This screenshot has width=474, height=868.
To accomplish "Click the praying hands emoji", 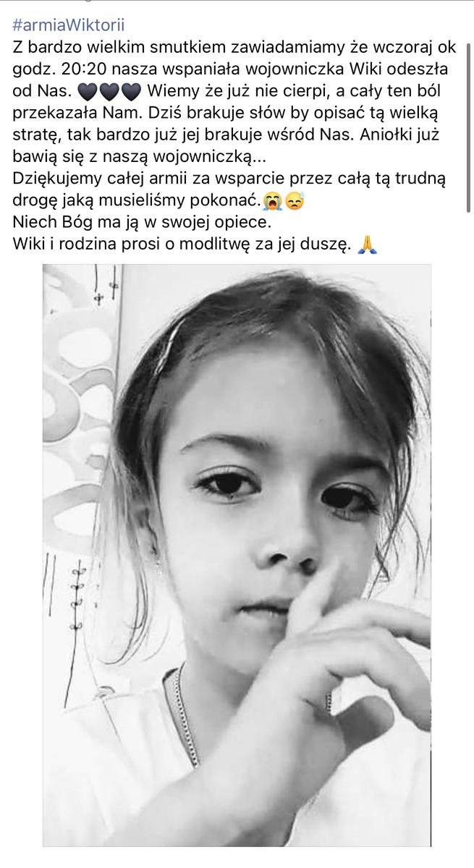I will tap(367, 245).
